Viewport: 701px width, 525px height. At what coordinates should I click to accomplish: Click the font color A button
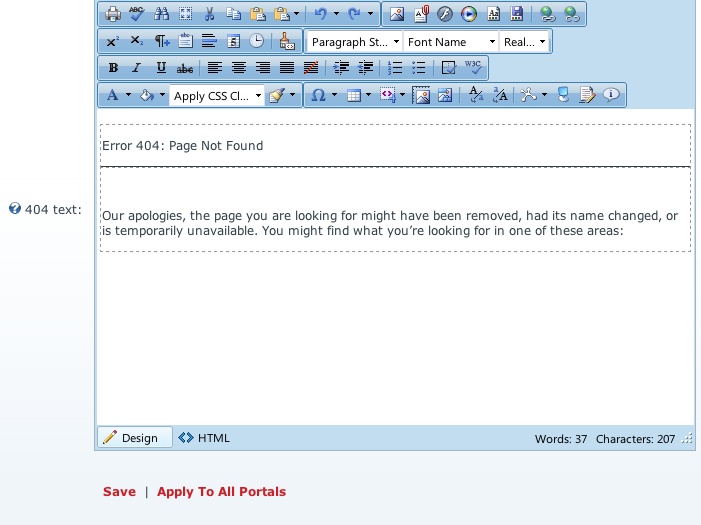tap(113, 95)
